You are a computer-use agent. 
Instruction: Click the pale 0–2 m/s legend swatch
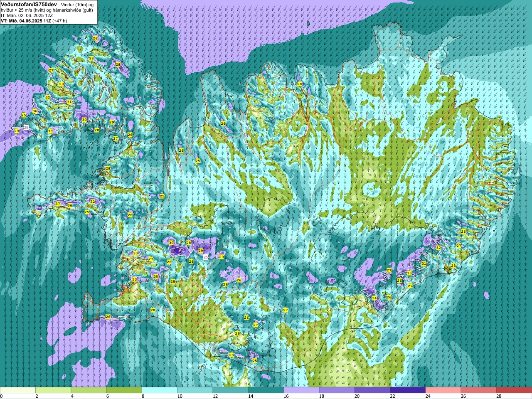[18, 390]
